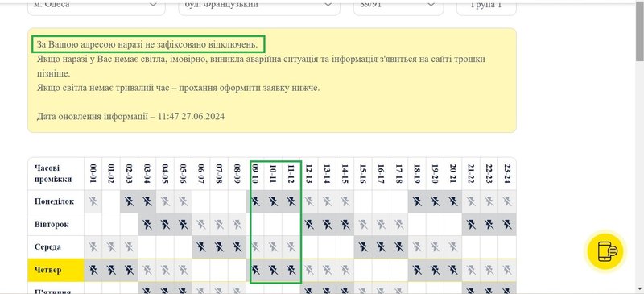
Task: Open the yellow mobile chat widget button
Action: (x=605, y=251)
